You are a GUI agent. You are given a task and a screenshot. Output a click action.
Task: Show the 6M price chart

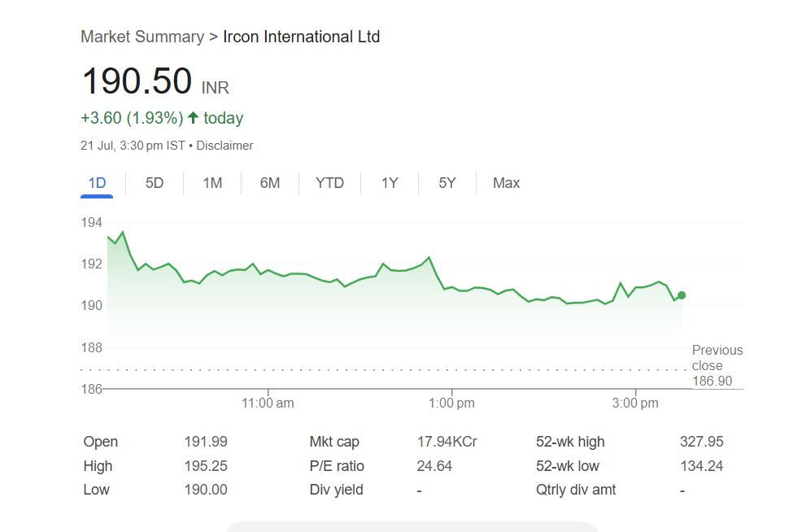(270, 183)
